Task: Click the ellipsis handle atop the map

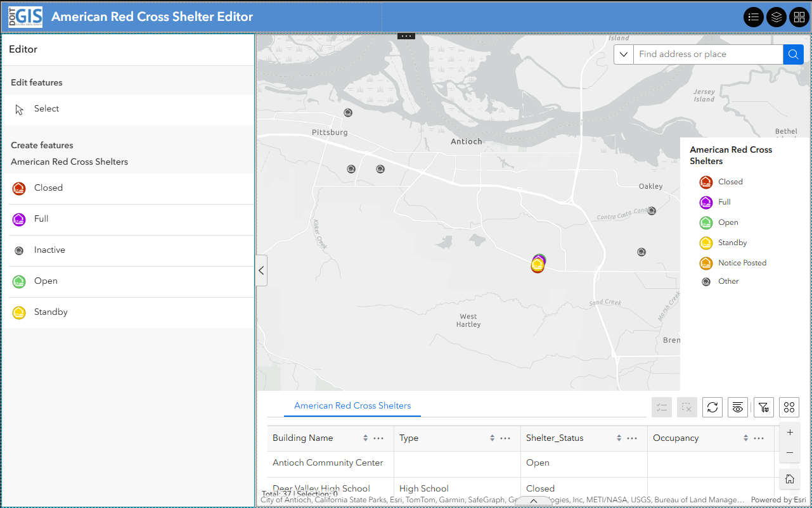Action: pyautogui.click(x=406, y=36)
